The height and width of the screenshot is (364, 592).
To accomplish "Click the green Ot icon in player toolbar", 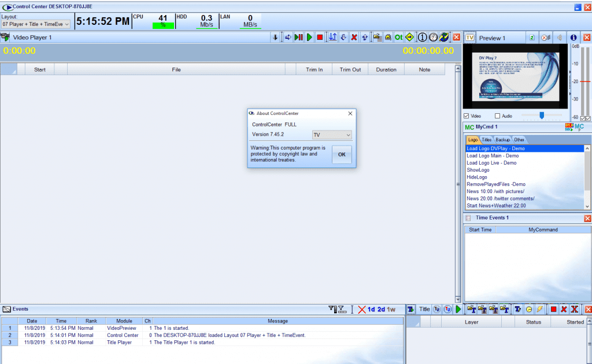I will point(398,38).
